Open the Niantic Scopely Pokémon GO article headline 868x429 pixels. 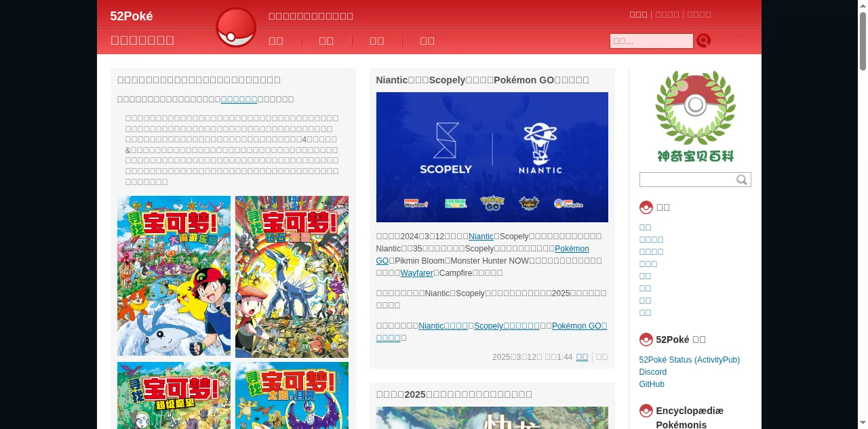(482, 80)
